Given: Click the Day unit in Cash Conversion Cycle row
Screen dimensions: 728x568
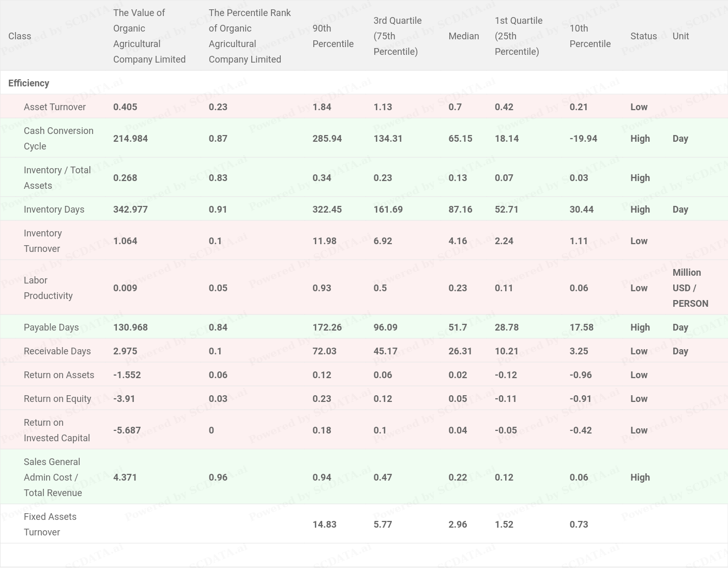Looking at the screenshot, I should (680, 138).
